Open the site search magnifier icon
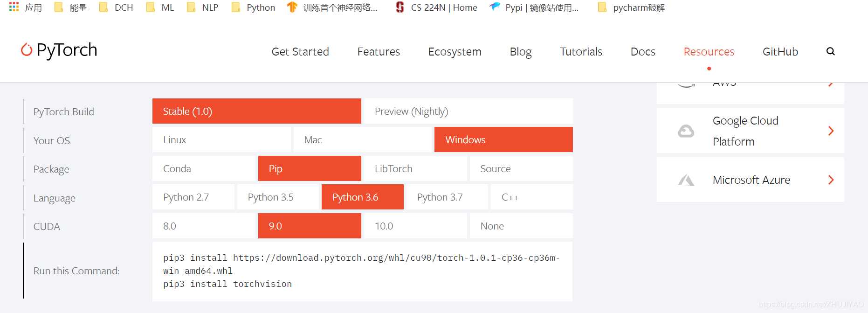This screenshot has width=868, height=313. [x=830, y=51]
